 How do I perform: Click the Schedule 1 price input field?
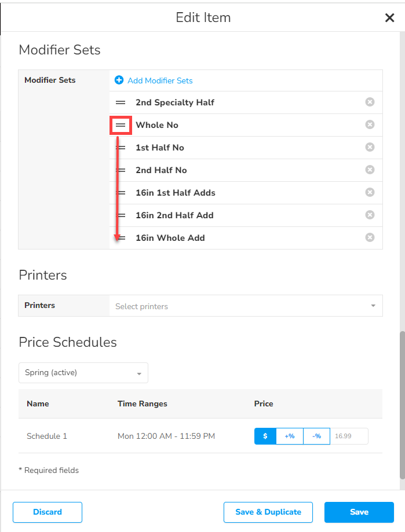click(349, 436)
